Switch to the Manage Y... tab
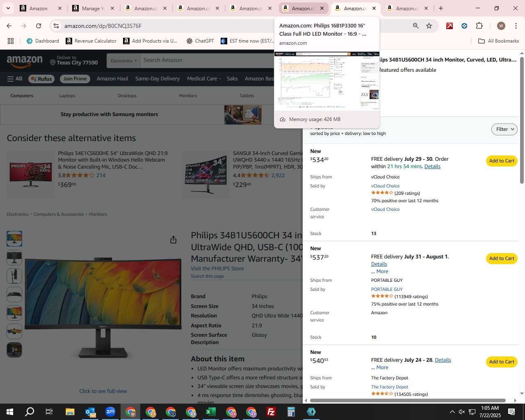525x420 pixels. point(90,8)
